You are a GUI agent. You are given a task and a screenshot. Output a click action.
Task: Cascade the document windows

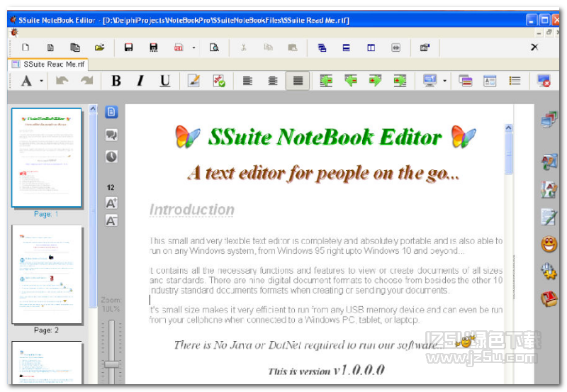pos(322,47)
